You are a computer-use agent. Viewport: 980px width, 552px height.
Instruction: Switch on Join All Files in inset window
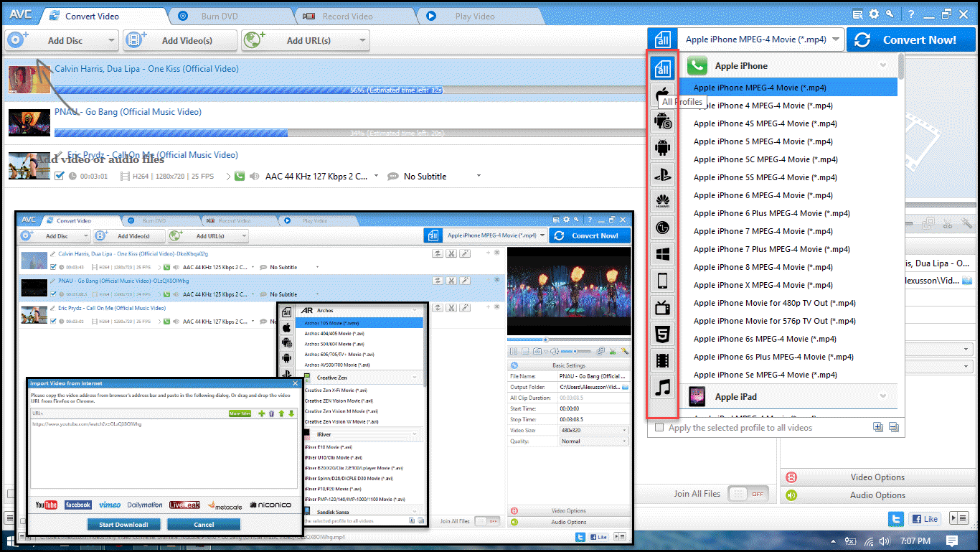click(486, 521)
